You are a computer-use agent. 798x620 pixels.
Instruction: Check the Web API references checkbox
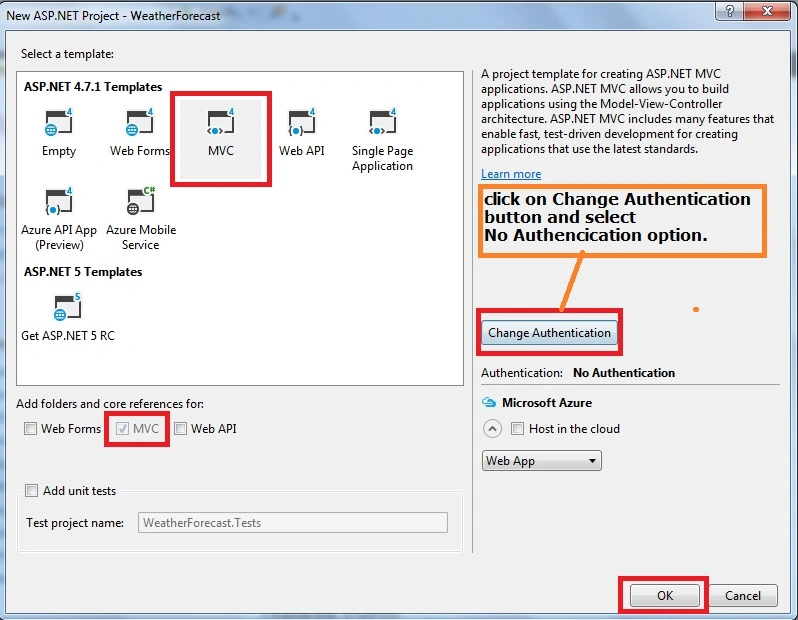(181, 429)
